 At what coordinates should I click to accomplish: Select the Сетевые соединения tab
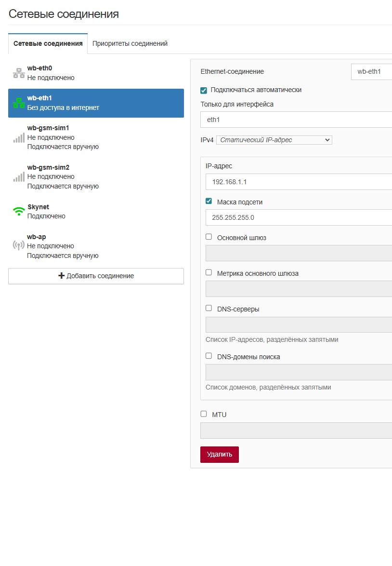coord(48,43)
